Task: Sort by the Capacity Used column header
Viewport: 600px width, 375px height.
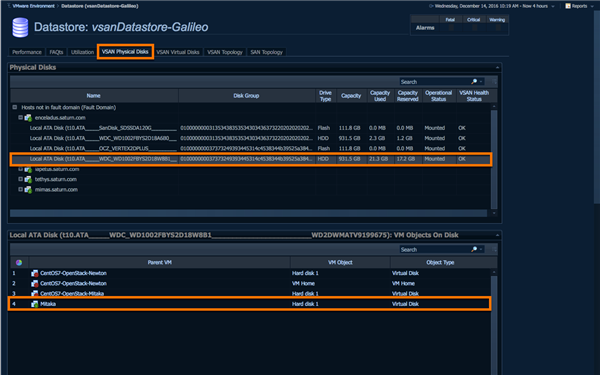Action: (380, 96)
